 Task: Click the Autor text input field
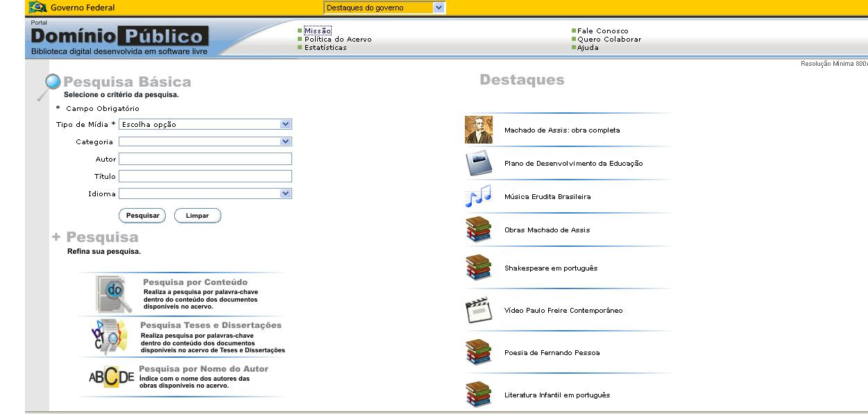click(x=205, y=159)
